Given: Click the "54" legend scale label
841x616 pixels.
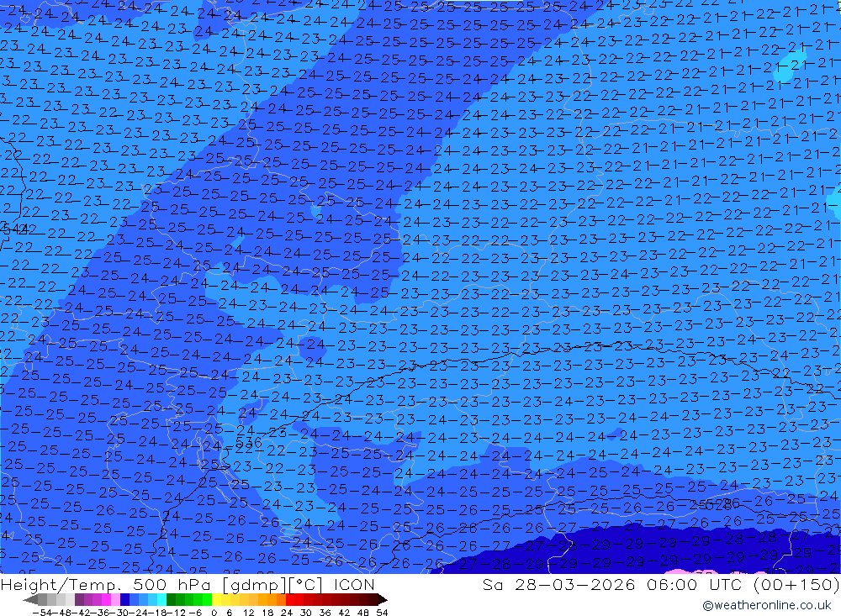Looking at the screenshot, I should 382,613.
